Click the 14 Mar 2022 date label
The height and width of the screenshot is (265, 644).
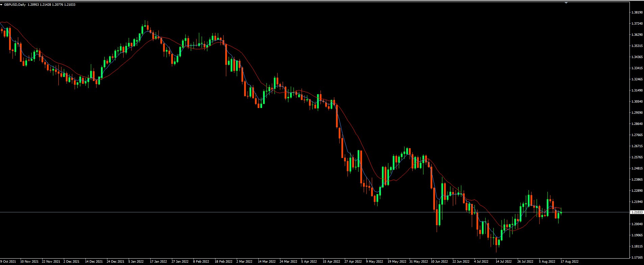[x=267, y=262]
